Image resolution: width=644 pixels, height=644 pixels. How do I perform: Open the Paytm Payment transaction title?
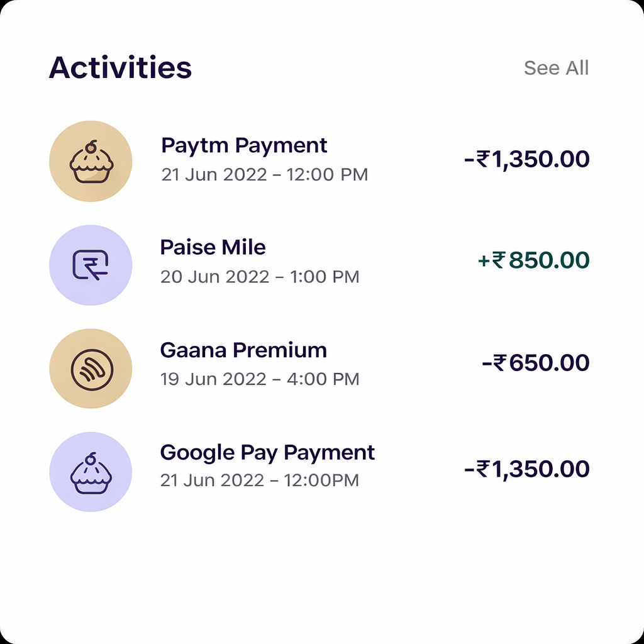point(244,145)
